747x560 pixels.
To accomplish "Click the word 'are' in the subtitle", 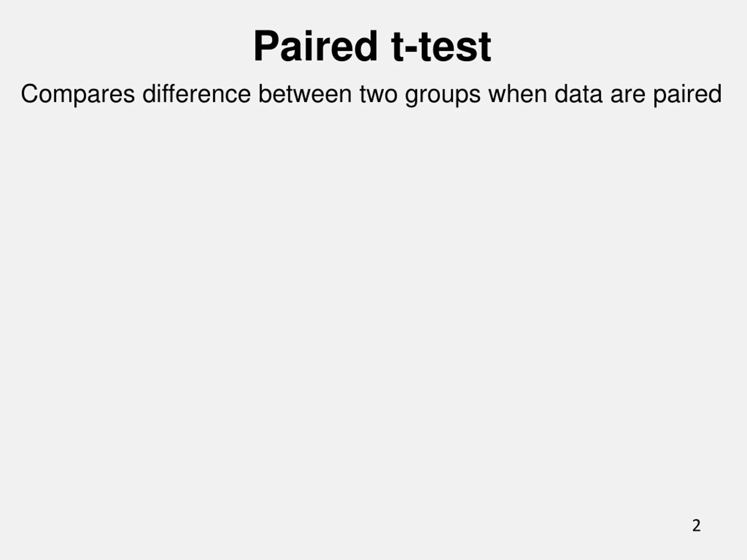I will click(x=628, y=95).
